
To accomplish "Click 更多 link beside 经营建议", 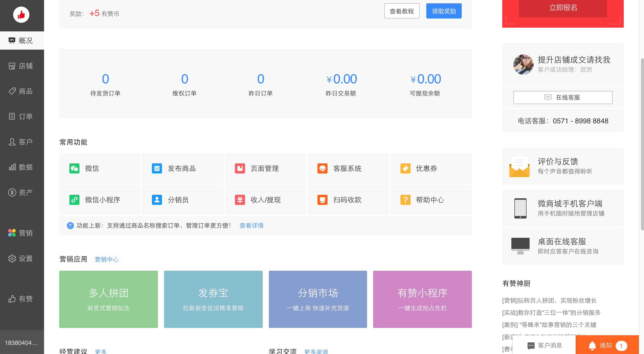I will click(101, 351).
